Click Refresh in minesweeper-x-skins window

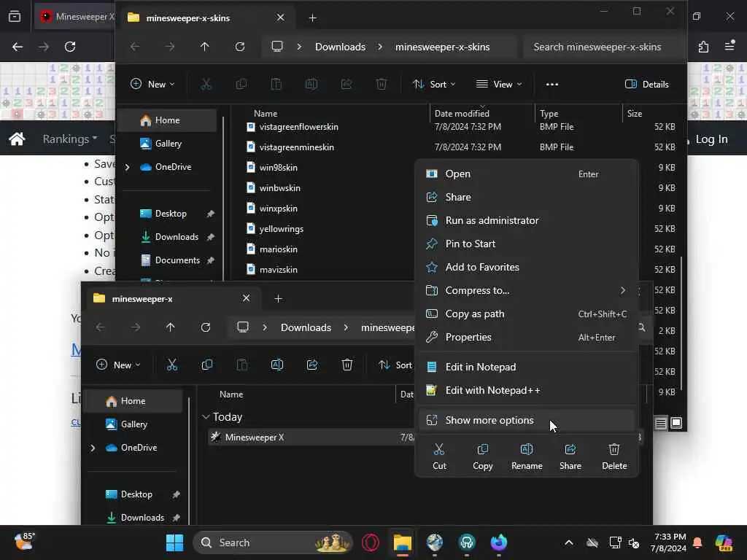tap(240, 47)
